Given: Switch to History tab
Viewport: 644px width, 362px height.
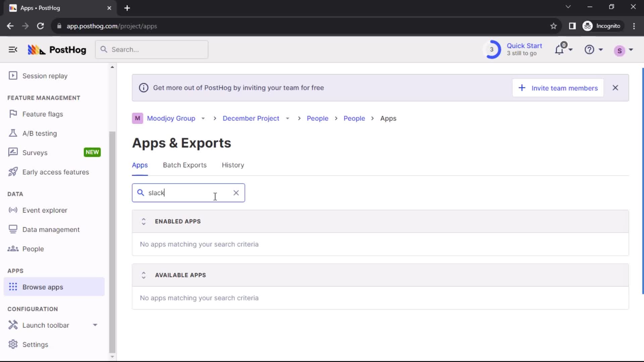Looking at the screenshot, I should [x=233, y=165].
